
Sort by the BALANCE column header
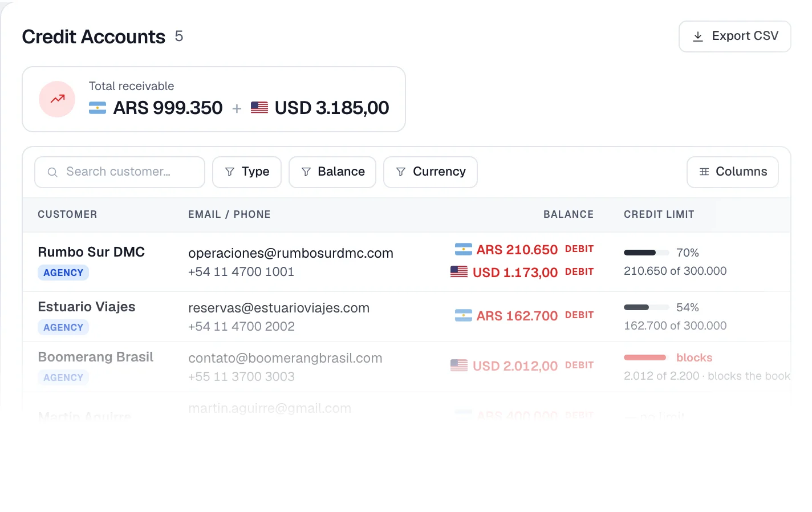[569, 214]
